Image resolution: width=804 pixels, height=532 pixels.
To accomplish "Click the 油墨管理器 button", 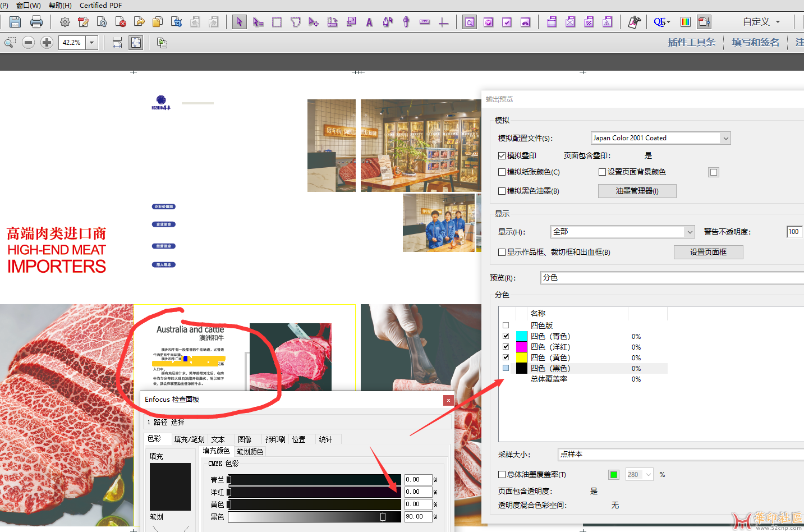I will pos(637,191).
